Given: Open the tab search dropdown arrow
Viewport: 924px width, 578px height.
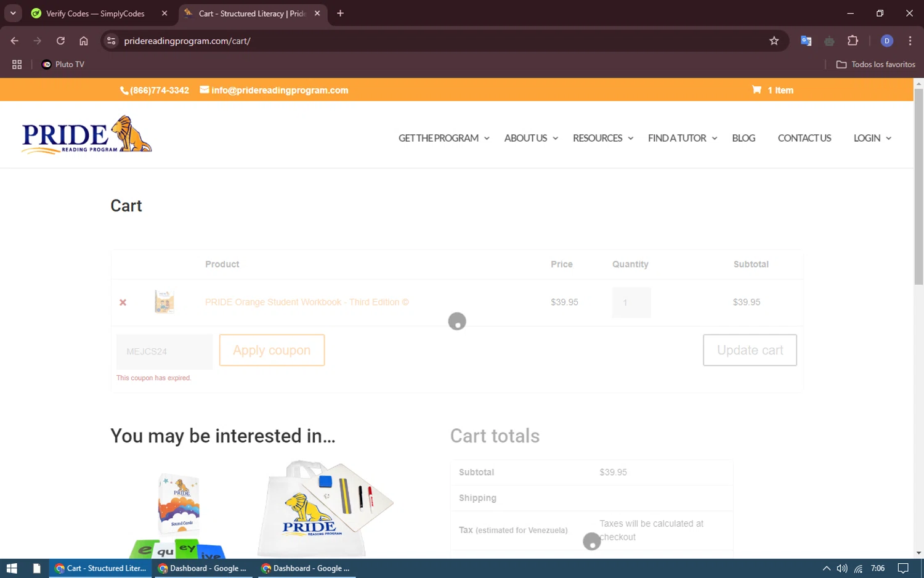Looking at the screenshot, I should point(13,13).
